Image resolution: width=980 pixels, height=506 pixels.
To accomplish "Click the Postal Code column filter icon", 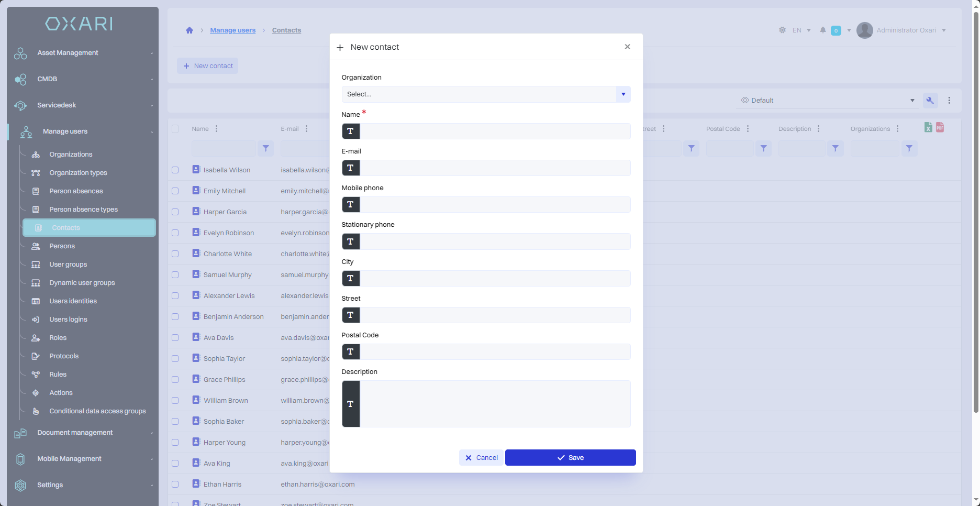I will click(764, 149).
